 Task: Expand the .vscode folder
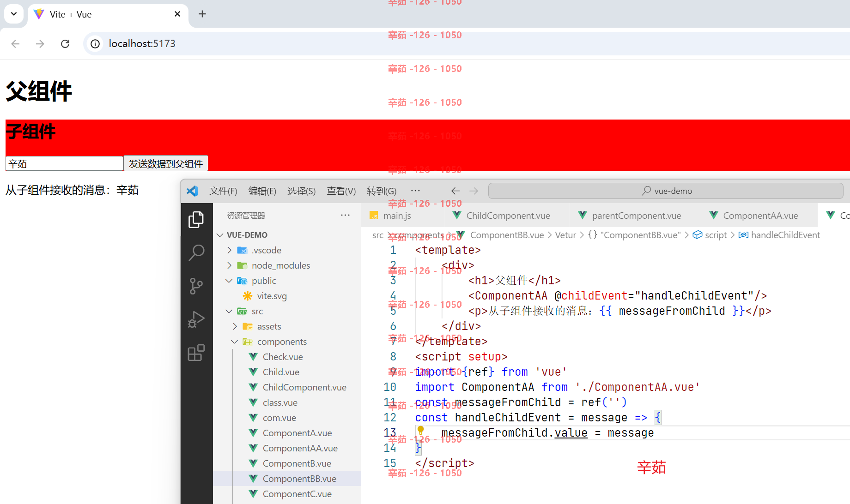(x=229, y=250)
